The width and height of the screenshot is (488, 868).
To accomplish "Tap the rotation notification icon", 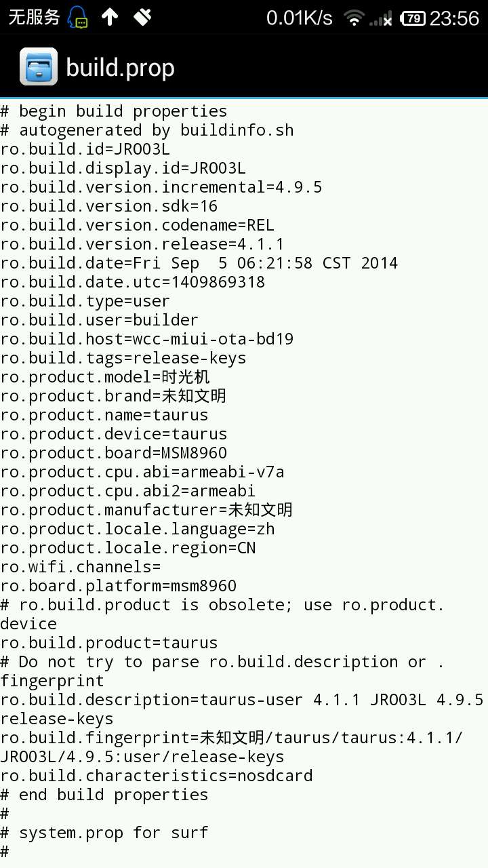I will click(142, 18).
